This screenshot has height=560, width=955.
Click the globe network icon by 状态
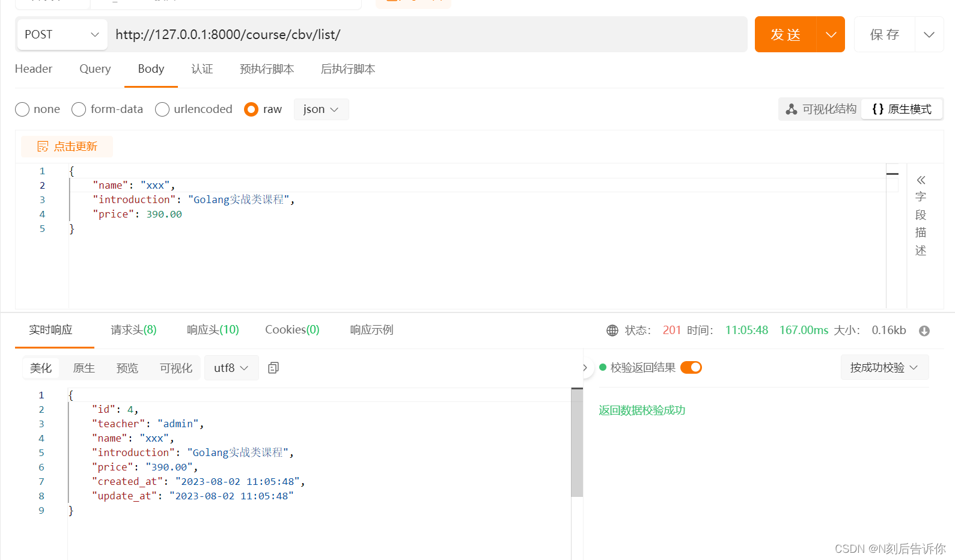612,330
